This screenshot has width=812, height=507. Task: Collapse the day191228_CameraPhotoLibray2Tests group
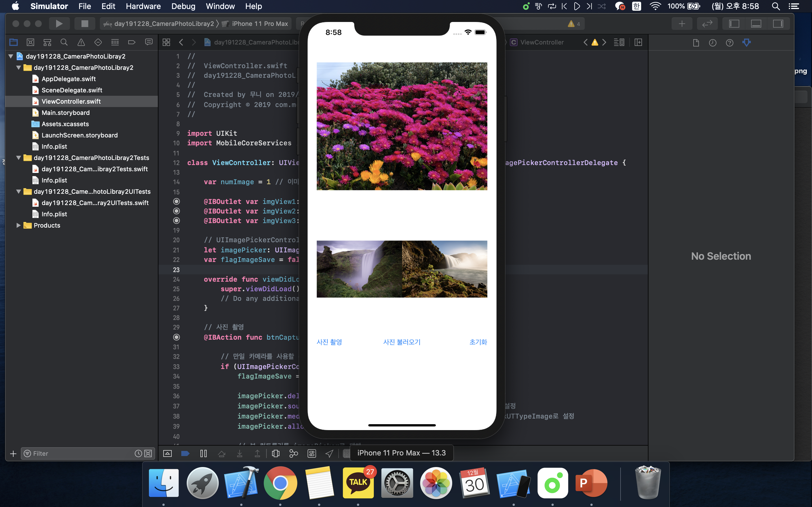(x=18, y=158)
